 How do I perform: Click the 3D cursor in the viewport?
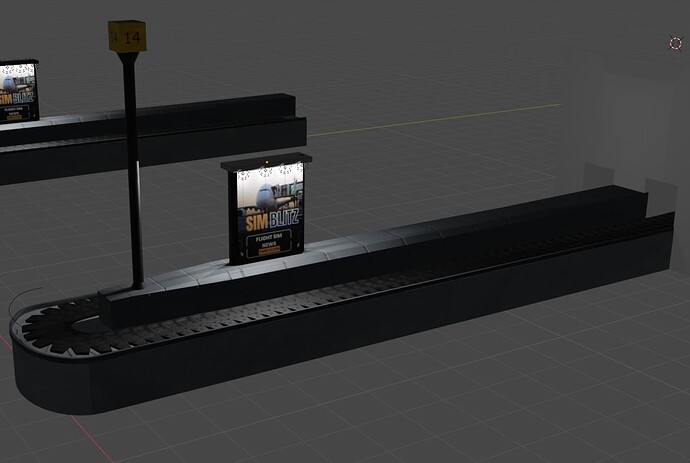(675, 43)
